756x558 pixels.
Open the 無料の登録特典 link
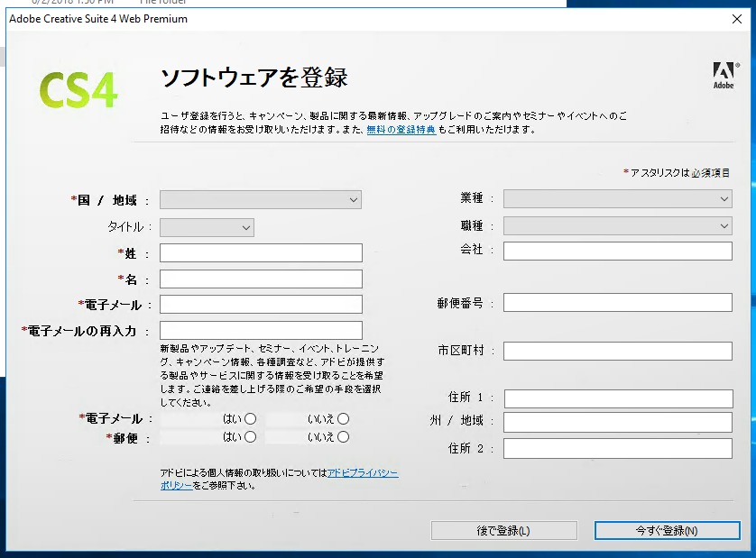tap(401, 130)
